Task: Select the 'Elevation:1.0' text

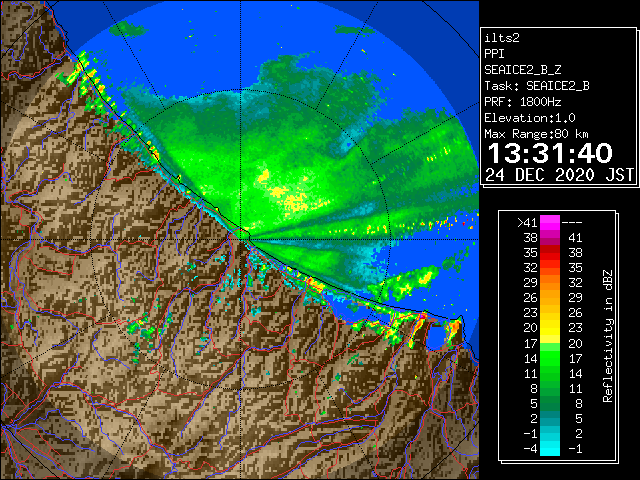Action: [x=530, y=118]
